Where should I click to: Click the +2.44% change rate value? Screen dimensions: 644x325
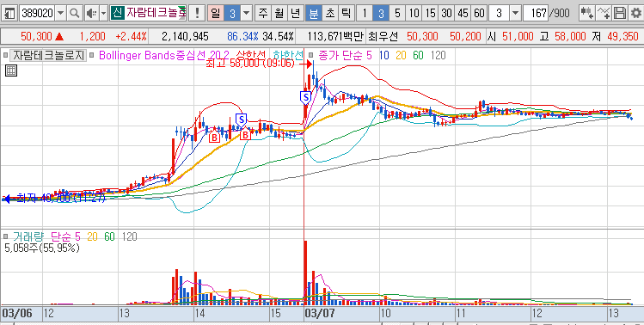tap(131, 37)
